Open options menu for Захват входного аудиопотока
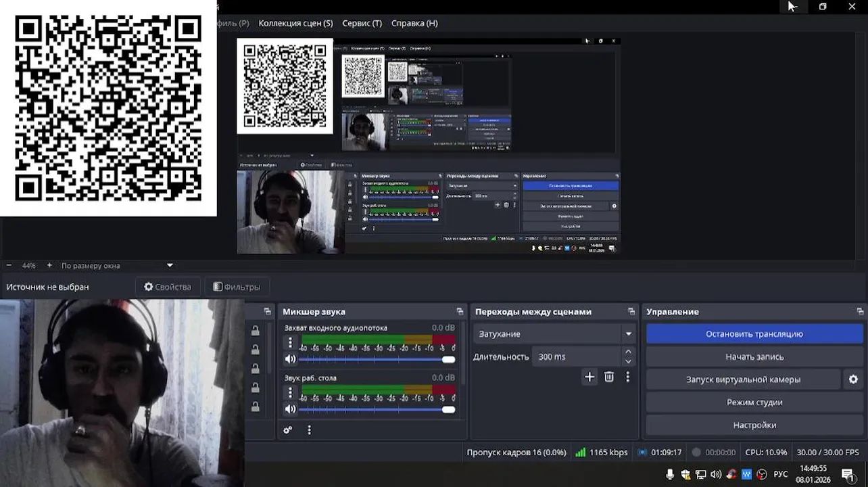The height and width of the screenshot is (487, 868). click(290, 343)
